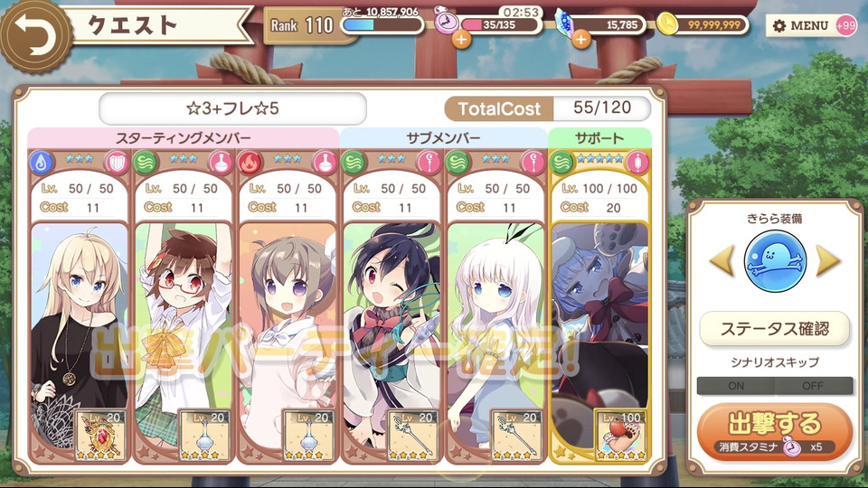The height and width of the screenshot is (488, 868).
Task: Click the rank experience progress bar
Action: click(x=382, y=25)
